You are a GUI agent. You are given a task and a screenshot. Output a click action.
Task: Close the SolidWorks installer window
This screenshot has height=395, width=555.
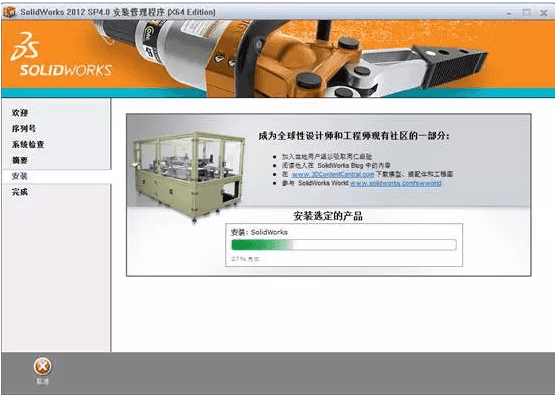click(x=544, y=13)
